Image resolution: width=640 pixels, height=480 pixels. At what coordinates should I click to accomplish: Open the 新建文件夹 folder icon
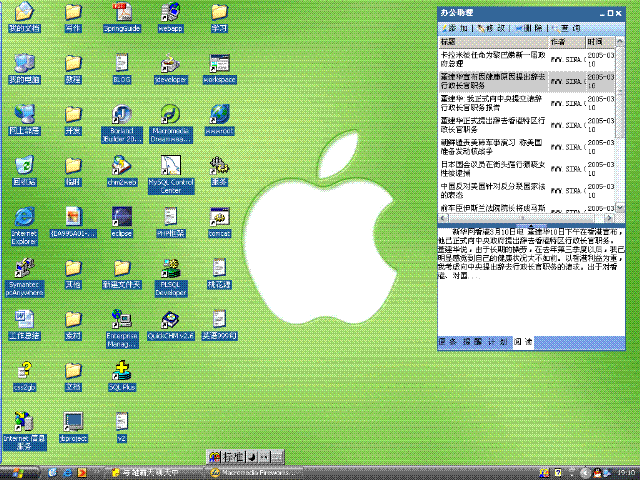point(122,273)
